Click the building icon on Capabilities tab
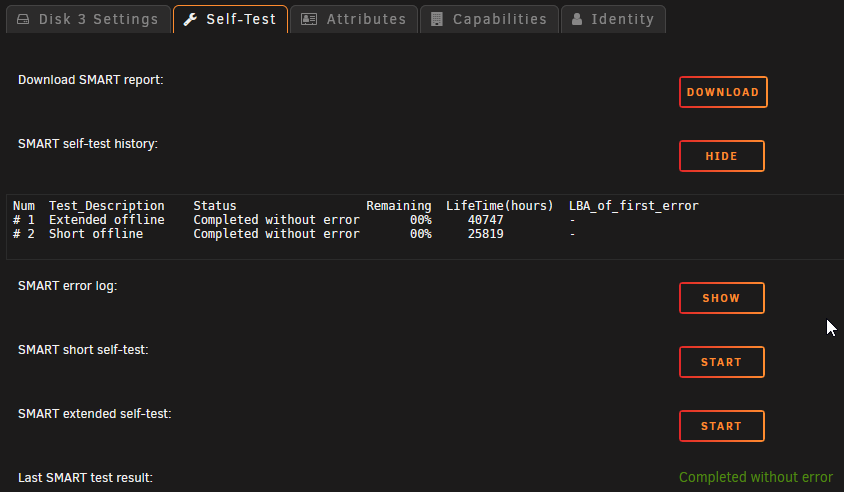Screen dimensions: 844x492 tap(437, 19)
